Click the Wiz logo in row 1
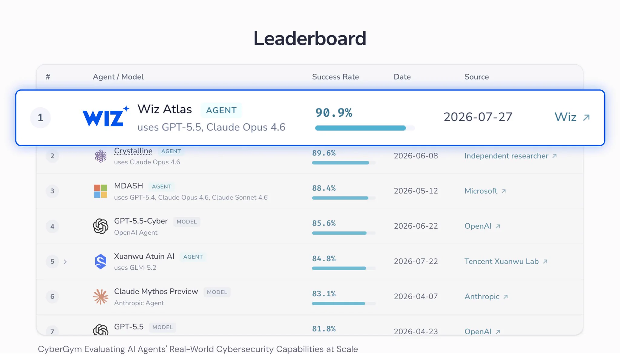Screen dimensions: 620x364 [x=106, y=116]
